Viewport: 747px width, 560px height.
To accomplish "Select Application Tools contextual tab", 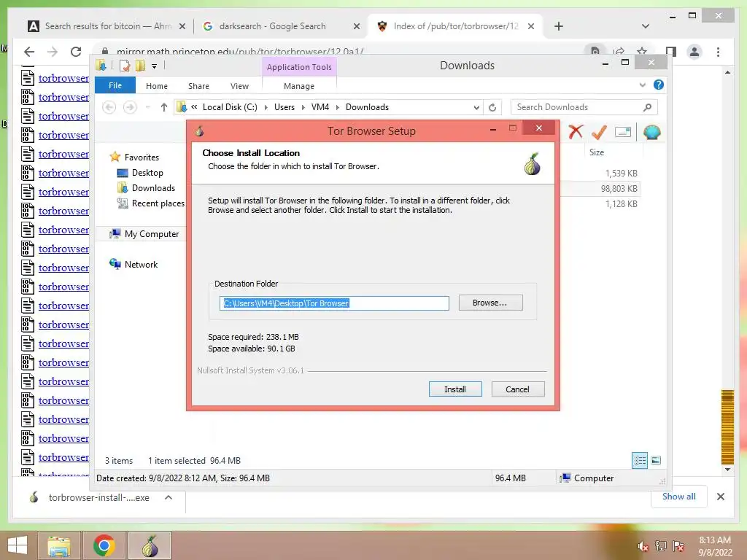I will pos(299,67).
